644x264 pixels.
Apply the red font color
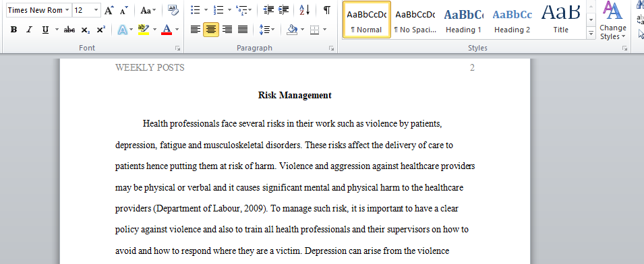[167, 30]
